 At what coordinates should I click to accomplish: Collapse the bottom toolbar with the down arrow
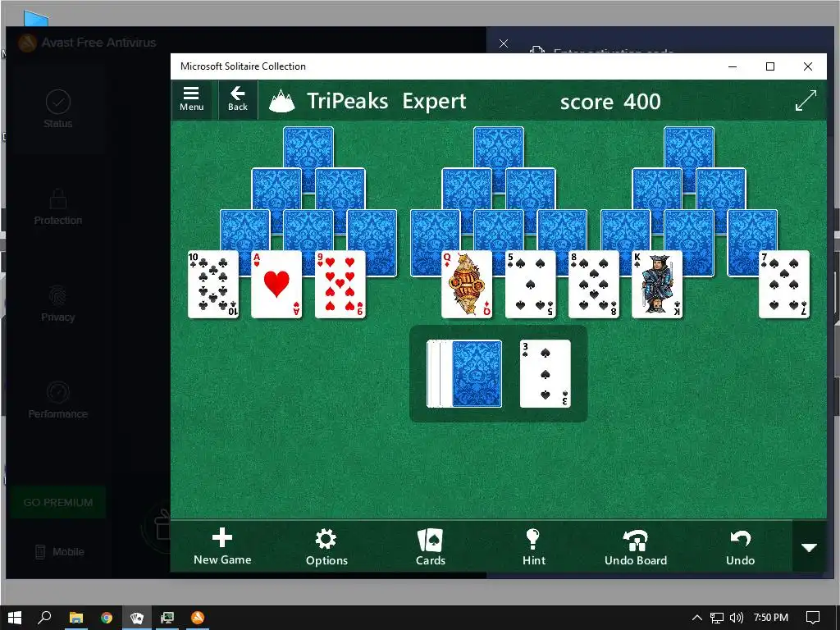point(809,547)
